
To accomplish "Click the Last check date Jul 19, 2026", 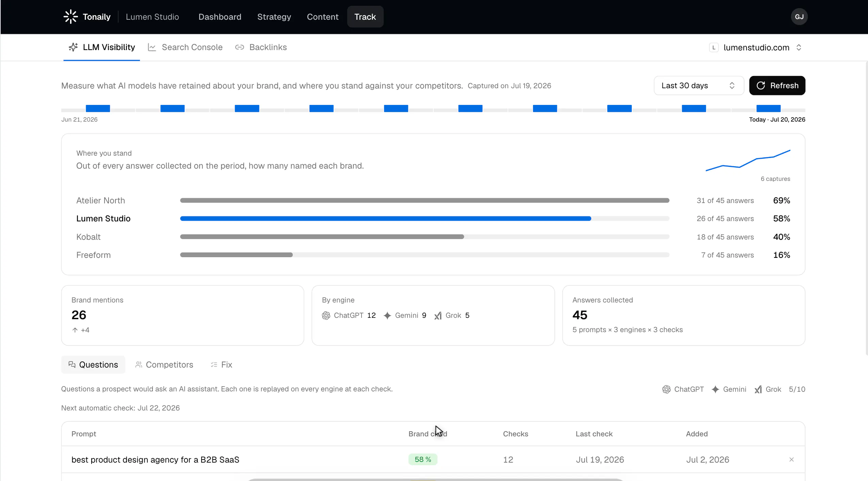I will point(600,460).
